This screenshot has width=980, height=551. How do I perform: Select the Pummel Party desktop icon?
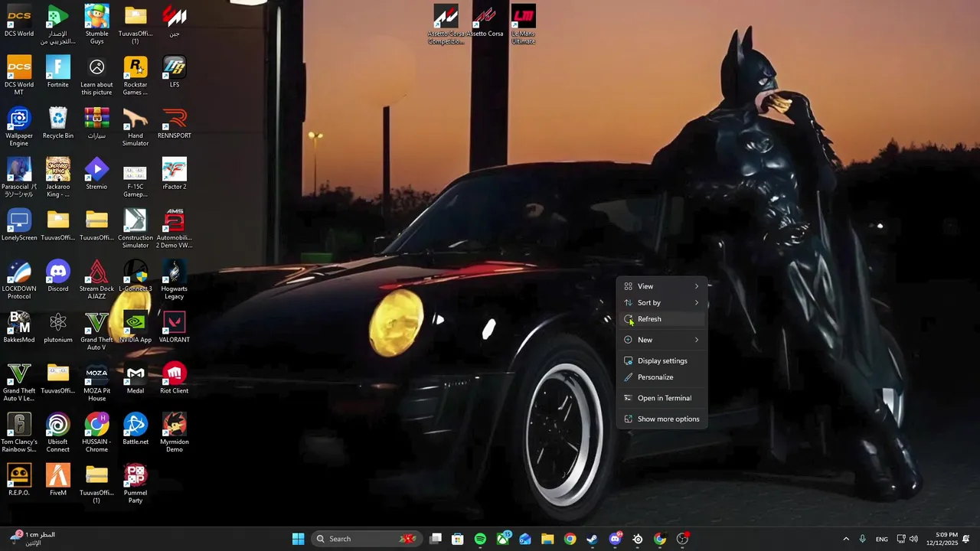coord(136,484)
